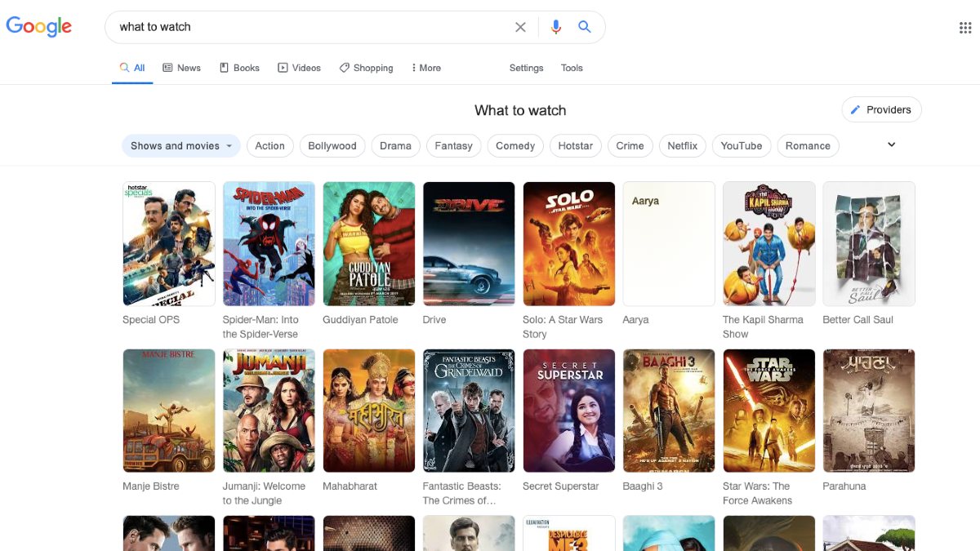Viewport: 980px width, 551px height.
Task: Click the Google logo
Action: click(38, 25)
